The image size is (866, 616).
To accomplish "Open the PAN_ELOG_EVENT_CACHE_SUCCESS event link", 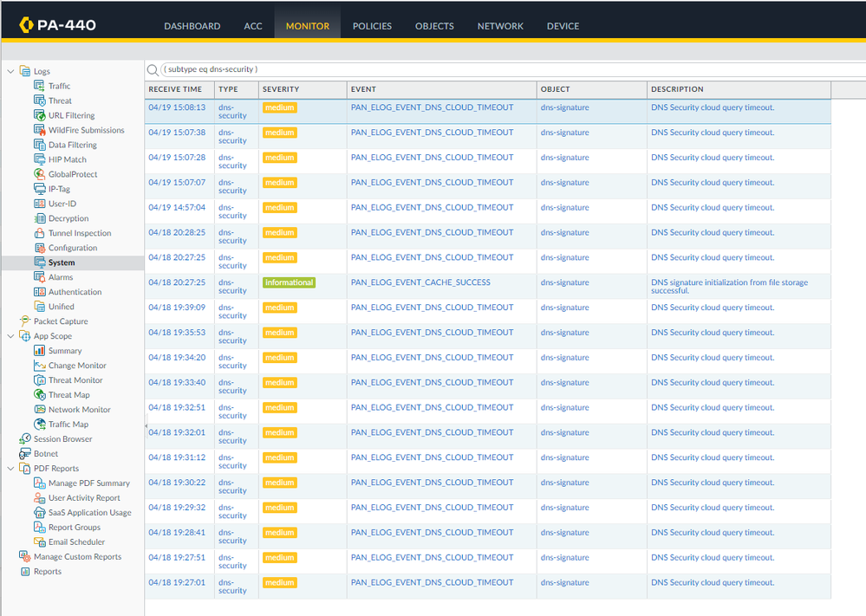I will (420, 282).
